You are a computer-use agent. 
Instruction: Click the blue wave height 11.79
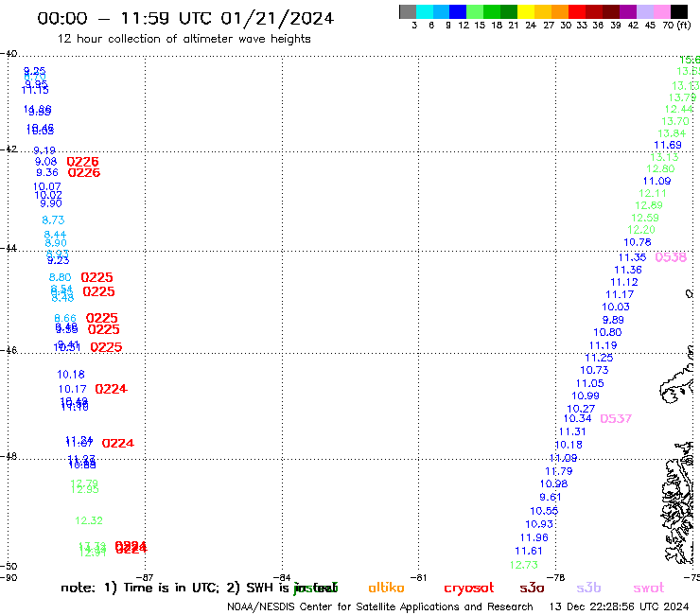coord(559,471)
